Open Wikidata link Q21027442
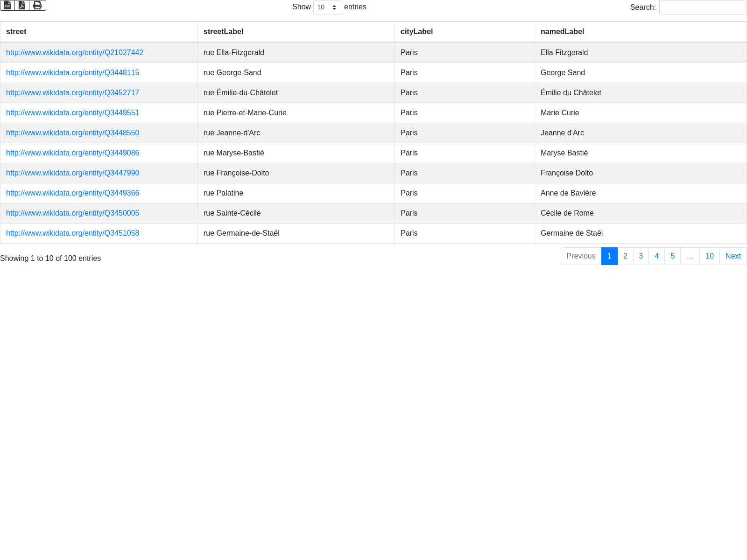This screenshot has height=560, width=747. (x=75, y=53)
